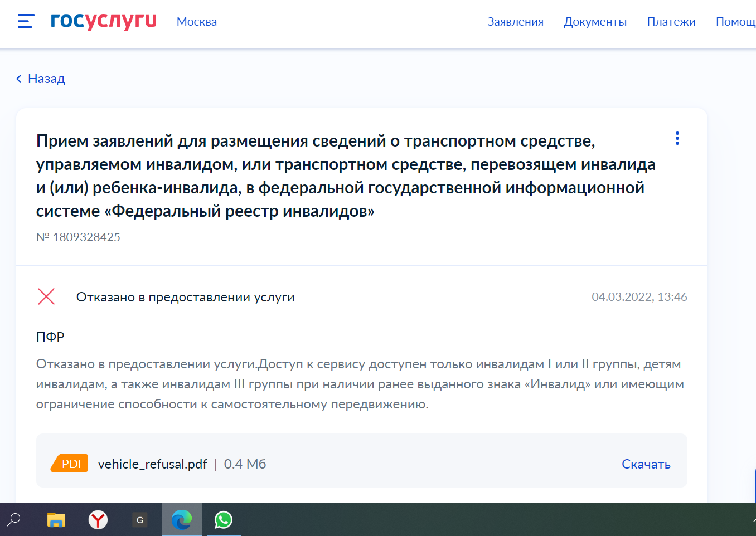Click the refusal reason paragraph
The image size is (756, 536).
[360, 384]
